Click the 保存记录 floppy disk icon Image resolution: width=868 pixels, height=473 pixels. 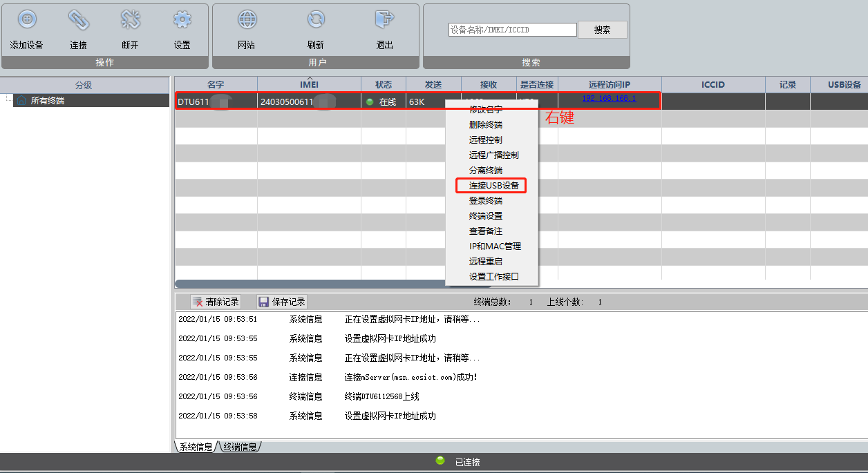[263, 302]
